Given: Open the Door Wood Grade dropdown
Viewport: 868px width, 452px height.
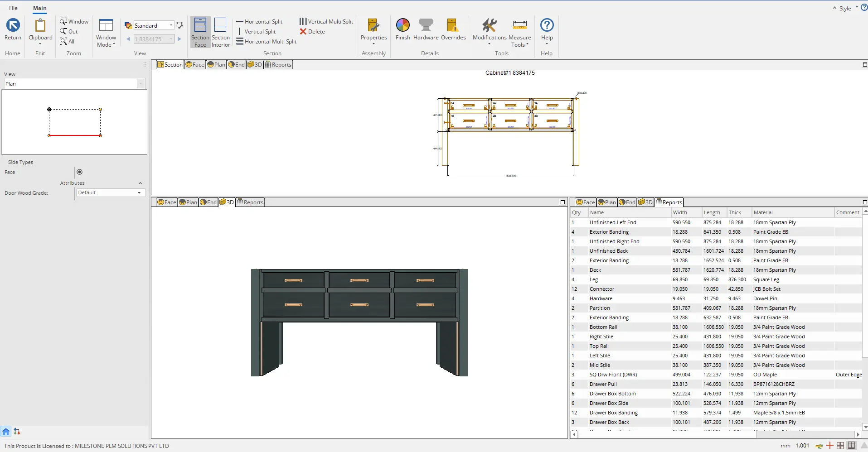Looking at the screenshot, I should 139,192.
